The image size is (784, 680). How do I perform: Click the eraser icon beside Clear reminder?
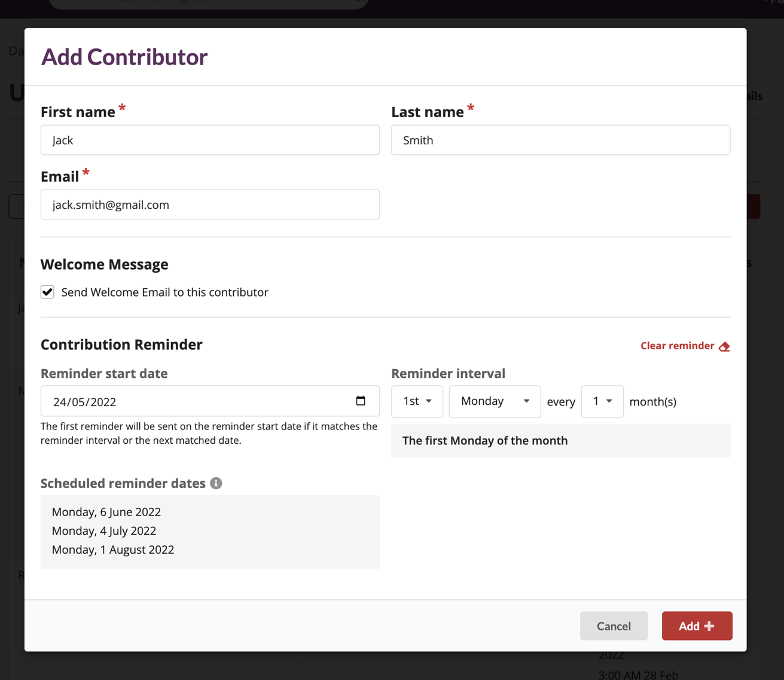coord(724,346)
